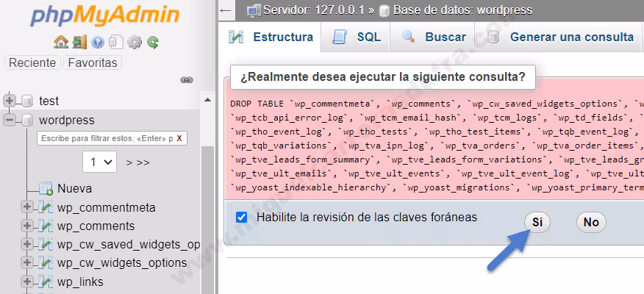Go to last page with >> arrow
Screen dimensions: 644x294
pyautogui.click(x=143, y=162)
